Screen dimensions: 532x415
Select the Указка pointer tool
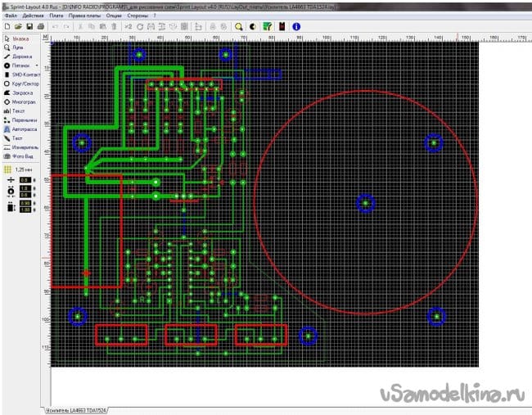pos(20,38)
